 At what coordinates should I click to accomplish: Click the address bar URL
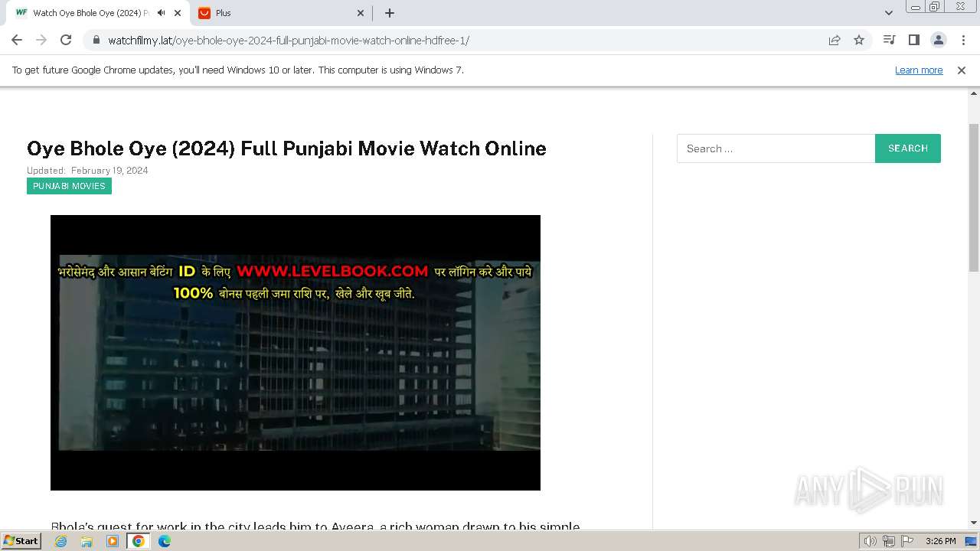pyautogui.click(x=289, y=40)
